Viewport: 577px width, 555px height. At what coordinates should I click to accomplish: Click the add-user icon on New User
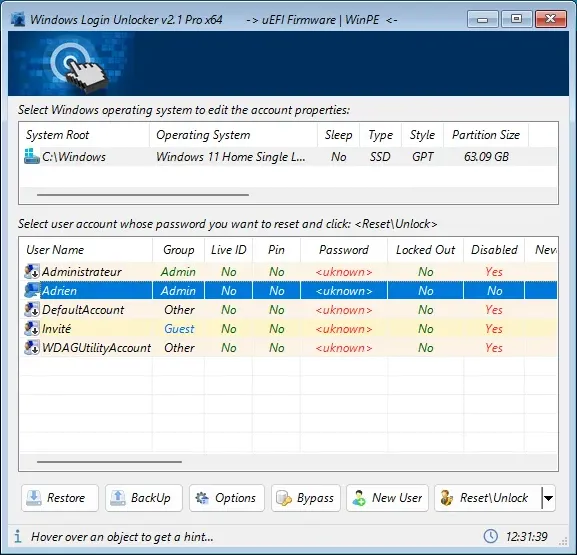pos(359,498)
